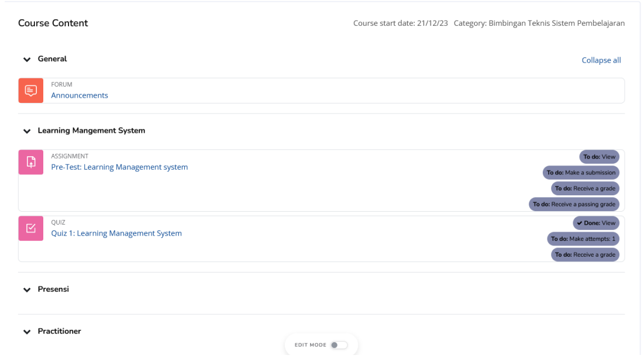The width and height of the screenshot is (644, 362).
Task: Click 'To do: Receive a passing grade' badge
Action: [574, 204]
